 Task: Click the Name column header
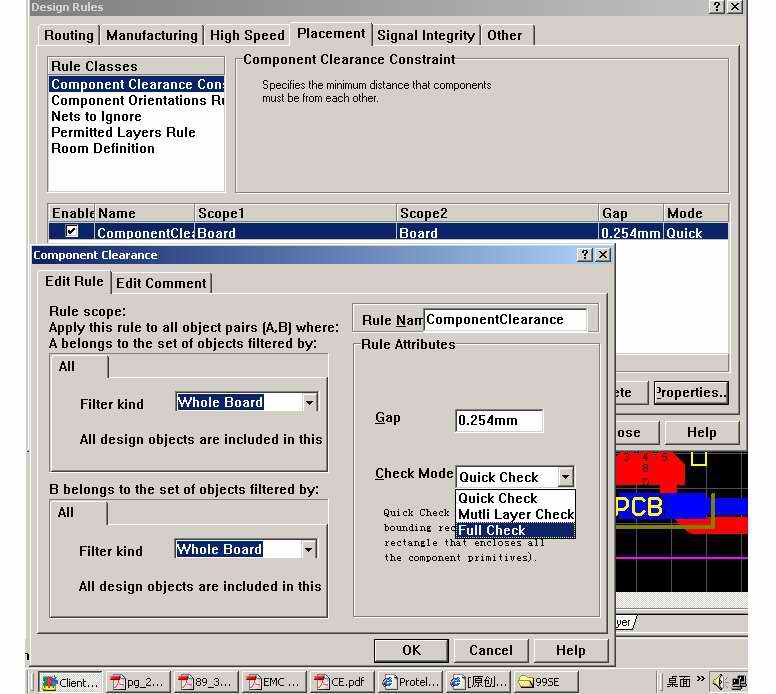point(145,213)
